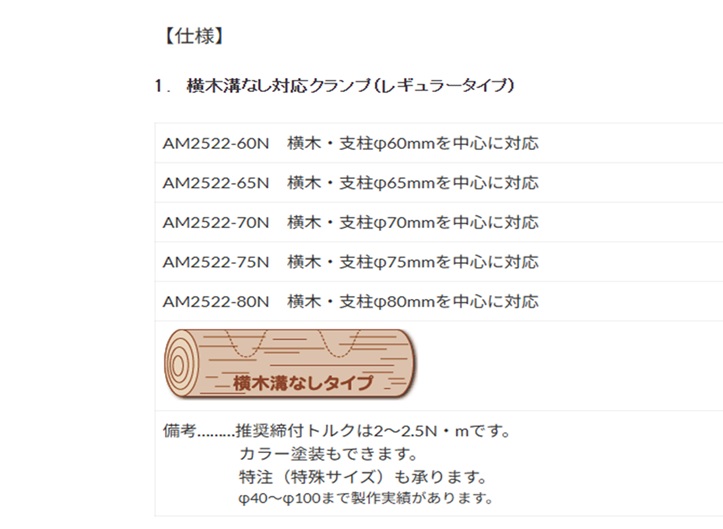Select the 横木・支柱φ70mmを中心に対応 description
This screenshot has width=723, height=529.
[413, 222]
